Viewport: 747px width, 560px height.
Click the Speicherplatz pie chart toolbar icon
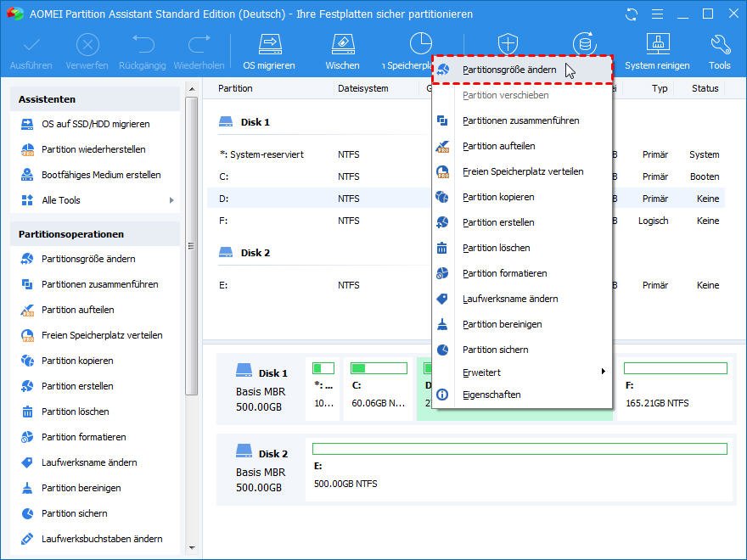[x=421, y=44]
